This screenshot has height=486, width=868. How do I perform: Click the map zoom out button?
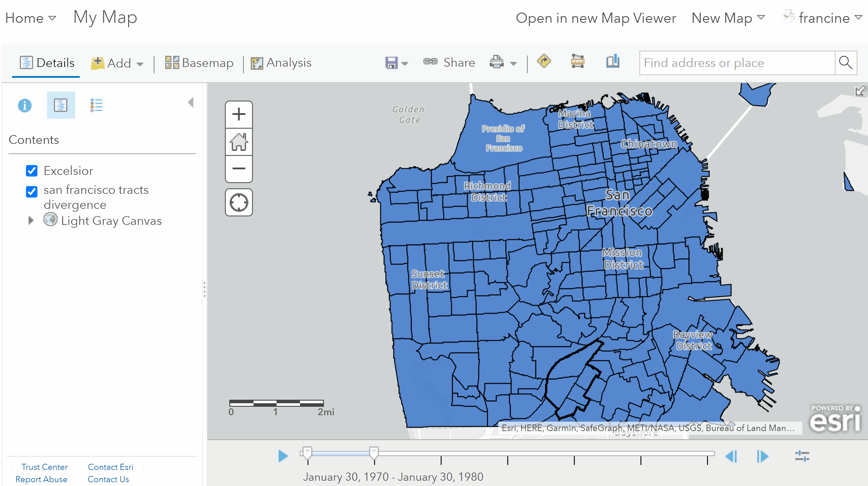pyautogui.click(x=239, y=169)
